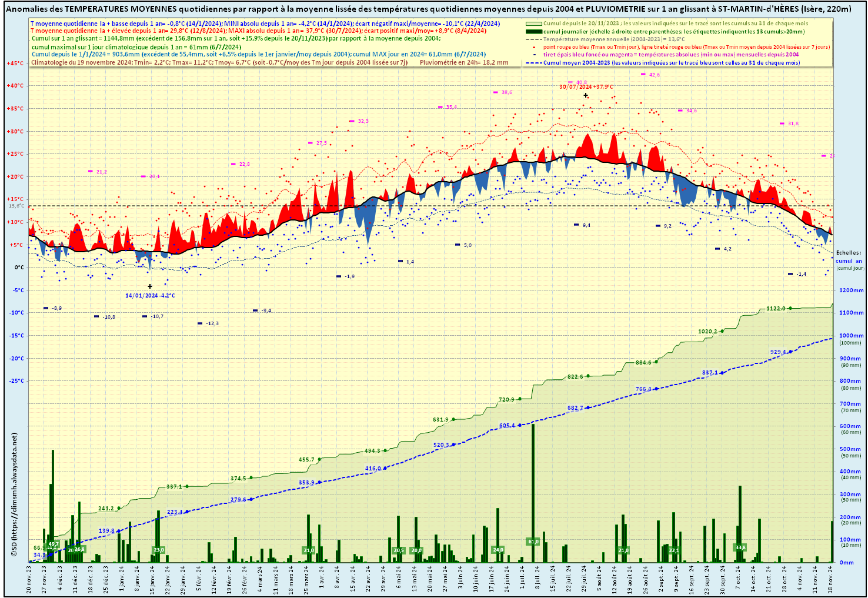
Task: Click the '13,6°C' annual mean axis label
Action: click(x=16, y=206)
